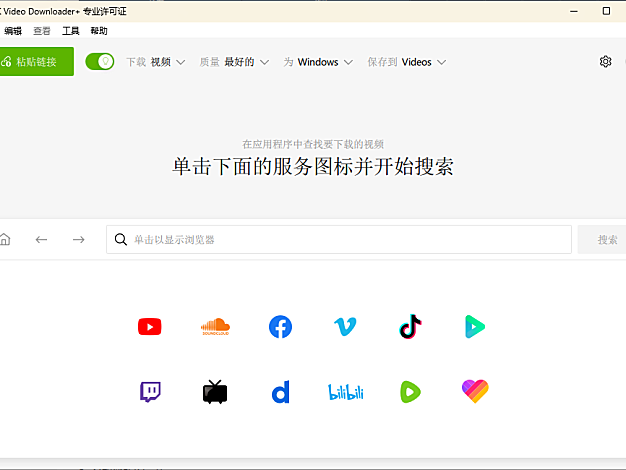Open Dailymotion service icon

280,392
